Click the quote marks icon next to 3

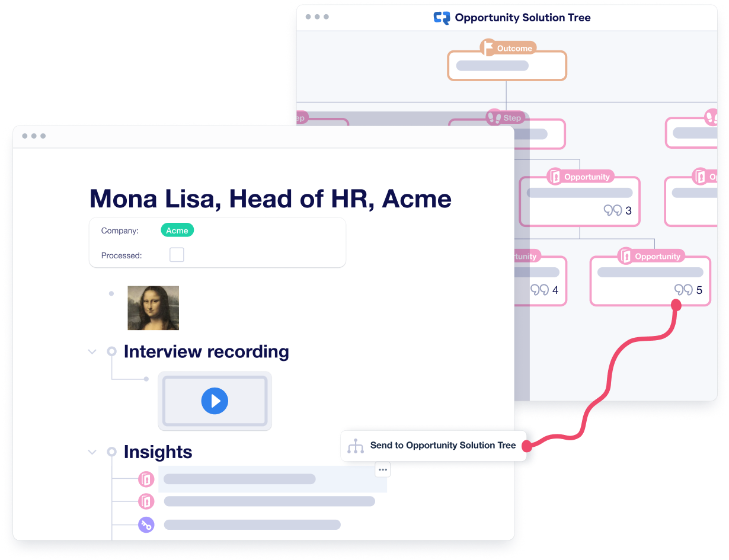pos(613,210)
